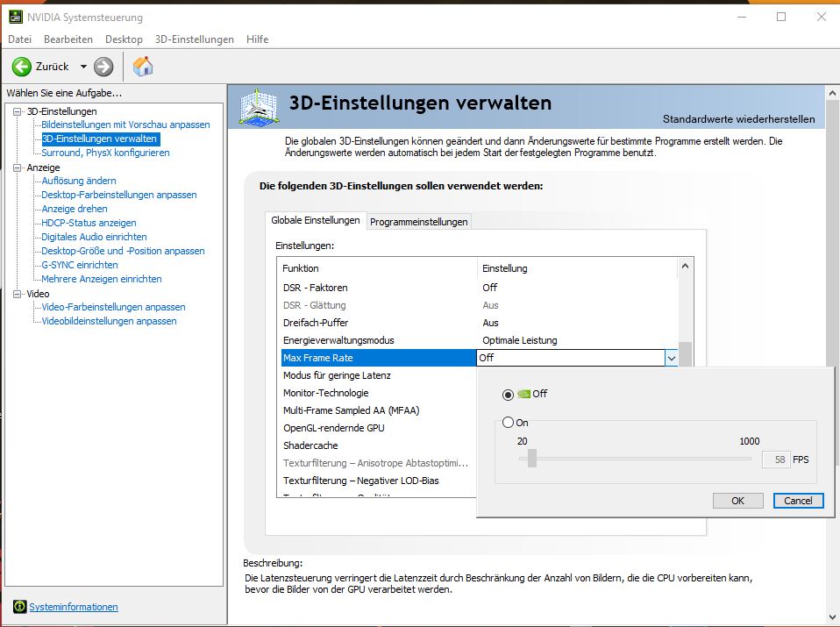Collapse the Anzeige tree node
Screen dimensions: 840x627
pos(18,167)
